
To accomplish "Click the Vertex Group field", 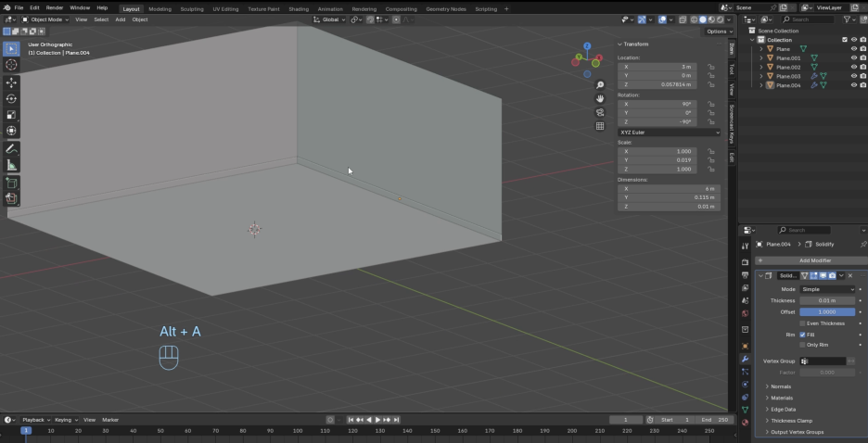I will (x=823, y=361).
